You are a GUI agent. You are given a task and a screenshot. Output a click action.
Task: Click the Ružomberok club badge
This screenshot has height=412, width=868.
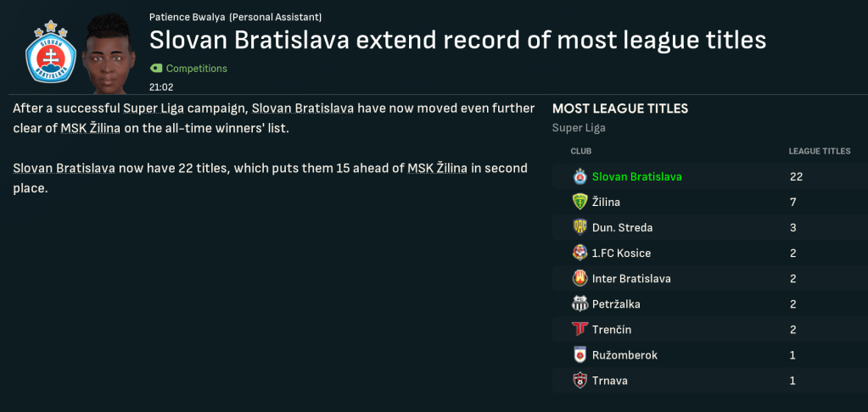pyautogui.click(x=580, y=355)
